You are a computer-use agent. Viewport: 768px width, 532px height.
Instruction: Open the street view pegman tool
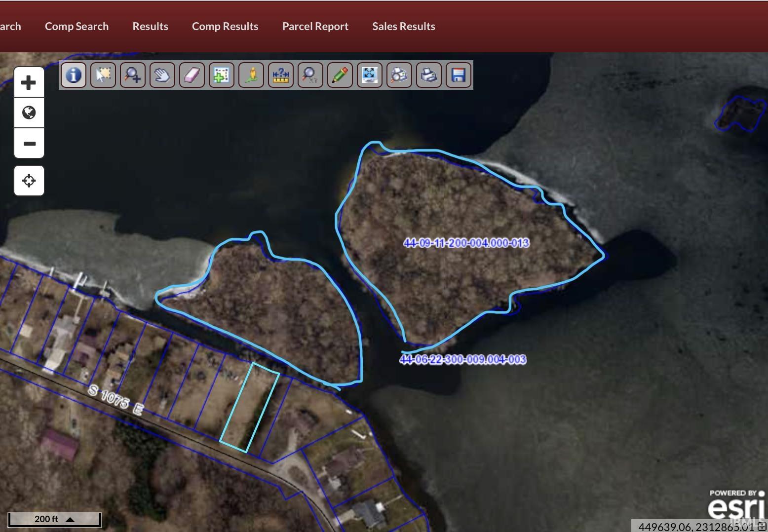pyautogui.click(x=251, y=75)
